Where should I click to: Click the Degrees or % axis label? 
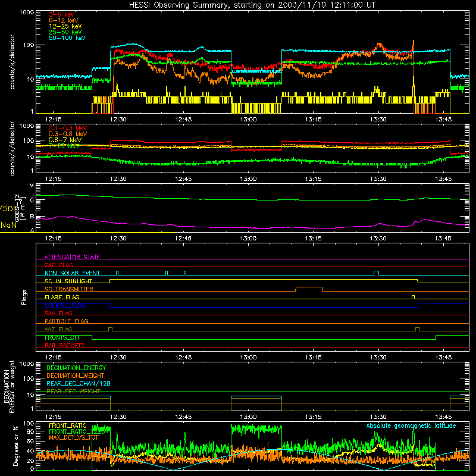[16, 446]
